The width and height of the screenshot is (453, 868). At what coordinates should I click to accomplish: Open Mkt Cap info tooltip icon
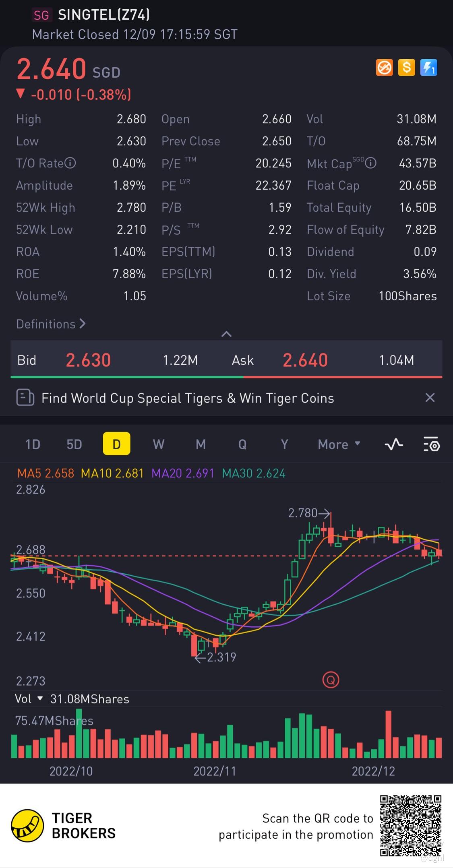pos(370,163)
